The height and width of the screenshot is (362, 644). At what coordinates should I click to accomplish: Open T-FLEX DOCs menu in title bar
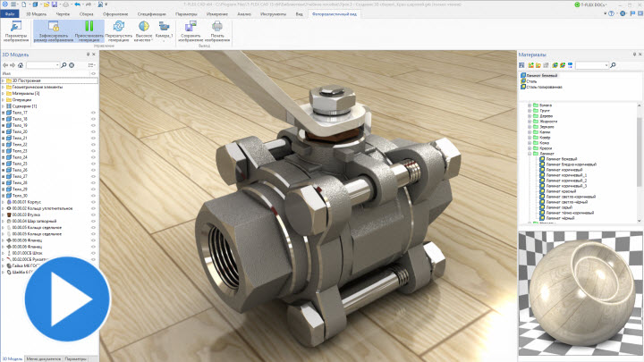(591, 4)
